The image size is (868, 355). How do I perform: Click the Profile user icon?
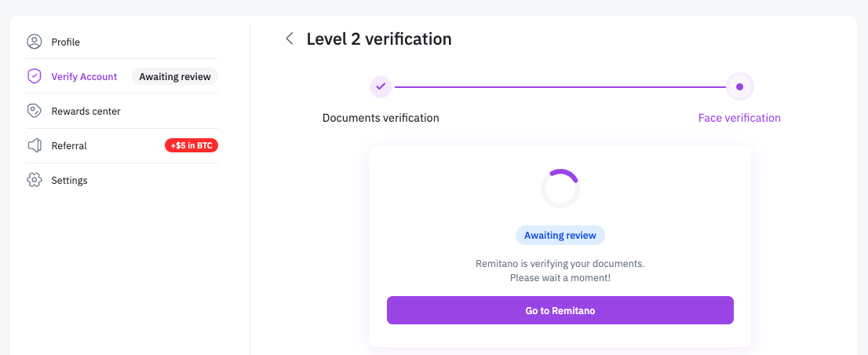[x=34, y=42]
